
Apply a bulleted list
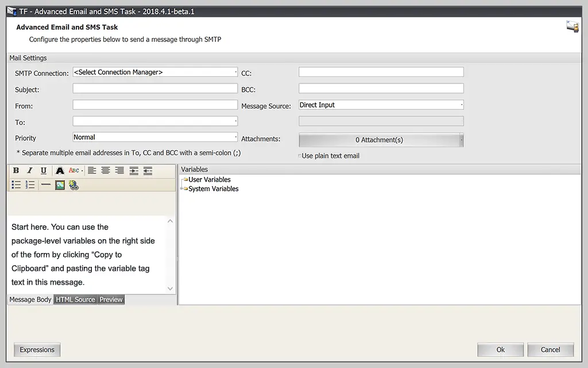coord(16,185)
